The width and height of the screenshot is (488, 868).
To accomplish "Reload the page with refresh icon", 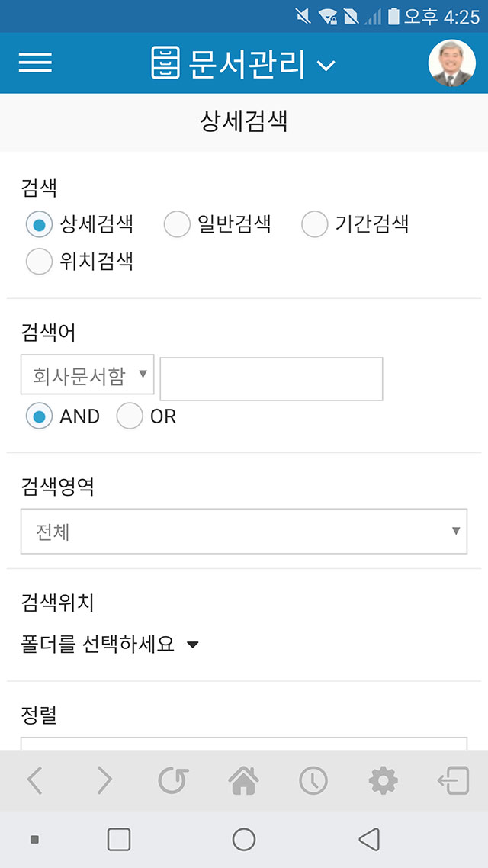I will tap(174, 780).
